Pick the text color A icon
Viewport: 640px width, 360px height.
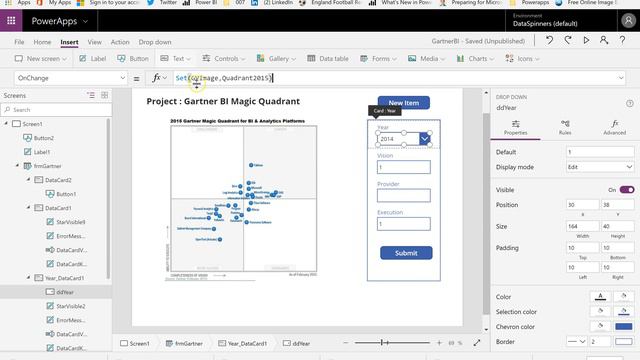point(600,296)
